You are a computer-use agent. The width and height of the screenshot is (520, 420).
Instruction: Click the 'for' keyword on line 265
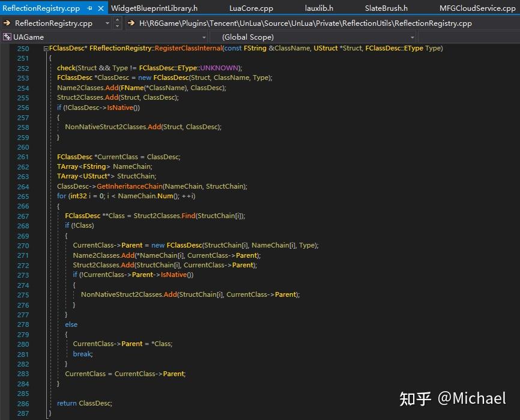click(x=62, y=196)
